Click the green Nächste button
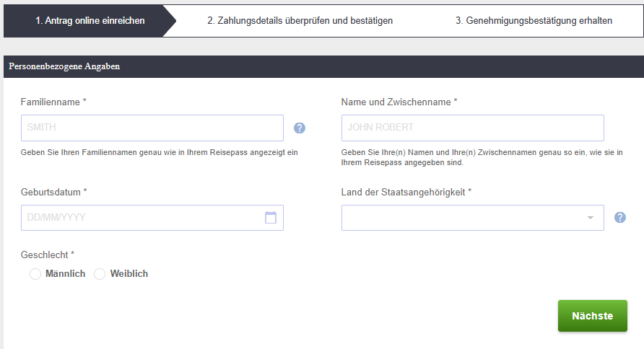Viewport: 644px width, 349px height. pos(592,316)
